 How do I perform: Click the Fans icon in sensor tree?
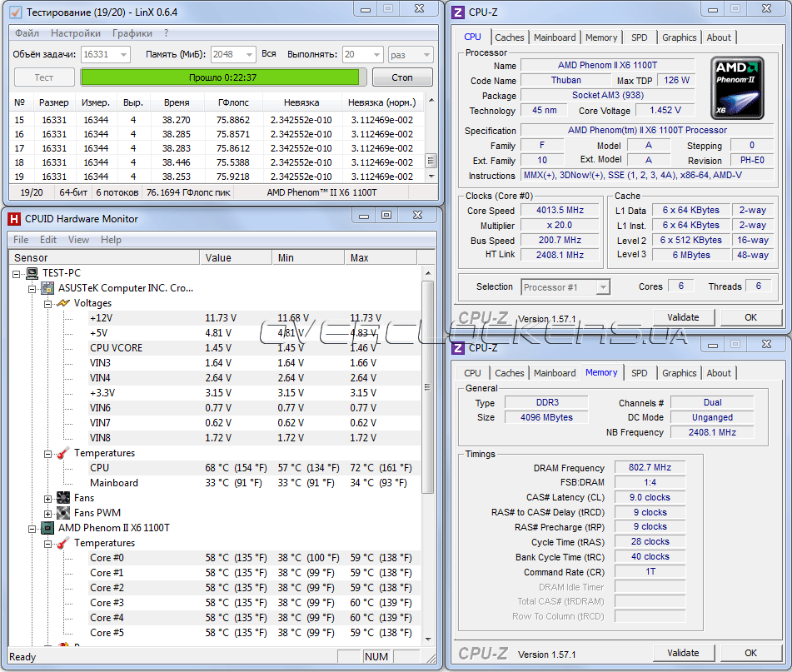[63, 498]
